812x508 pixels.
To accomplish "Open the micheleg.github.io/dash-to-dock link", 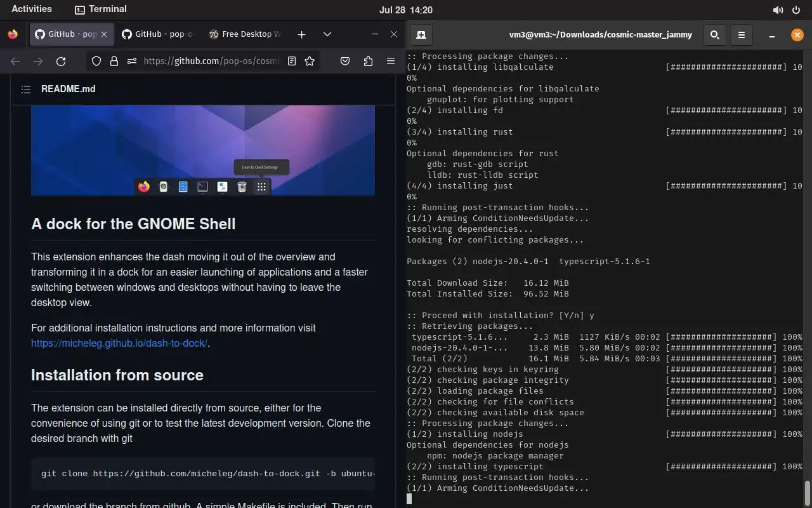I will pyautogui.click(x=119, y=344).
